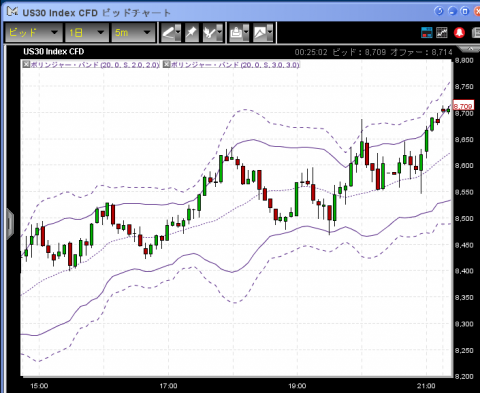This screenshot has height=393, width=480.
Task: Click the red alert bell icon
Action: [x=459, y=32]
